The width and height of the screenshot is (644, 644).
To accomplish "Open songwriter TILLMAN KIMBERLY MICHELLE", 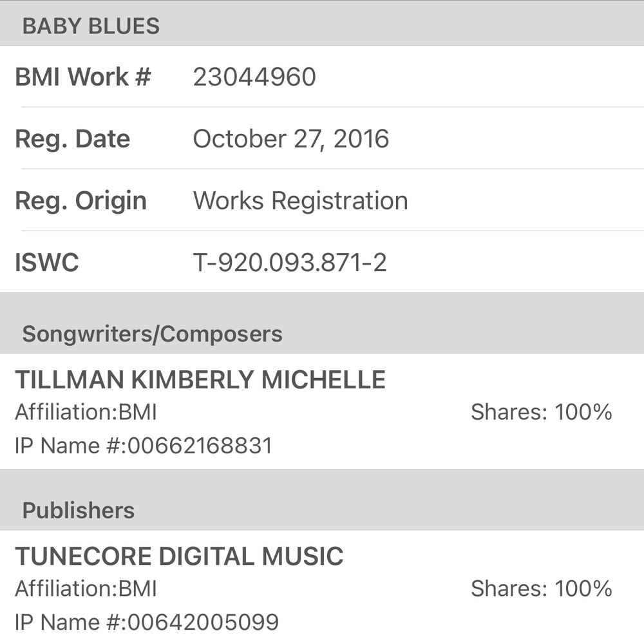I will [x=200, y=380].
